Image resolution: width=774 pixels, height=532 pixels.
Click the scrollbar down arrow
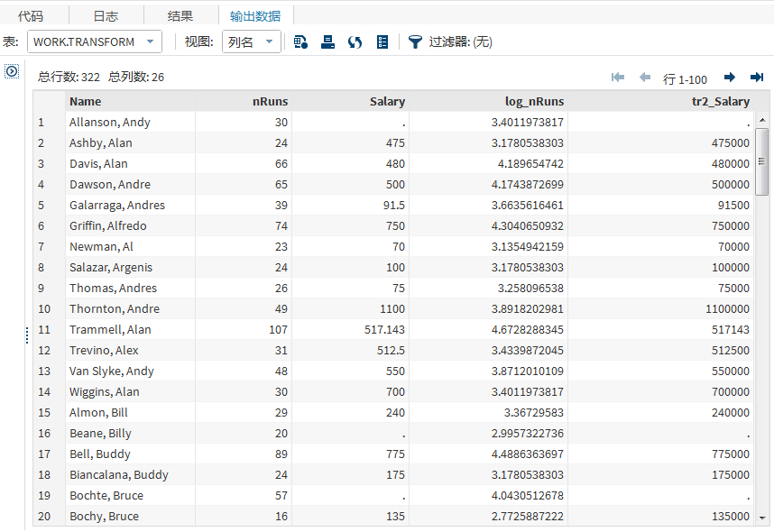coord(762,518)
